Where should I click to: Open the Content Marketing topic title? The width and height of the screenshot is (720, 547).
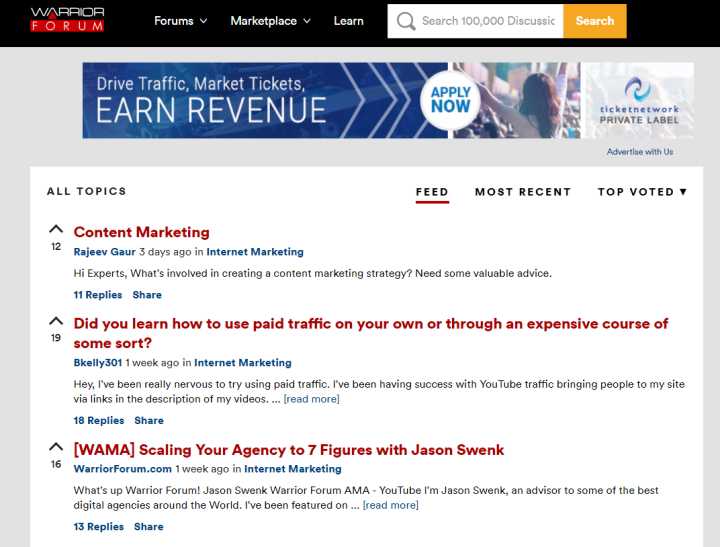pyautogui.click(x=141, y=232)
